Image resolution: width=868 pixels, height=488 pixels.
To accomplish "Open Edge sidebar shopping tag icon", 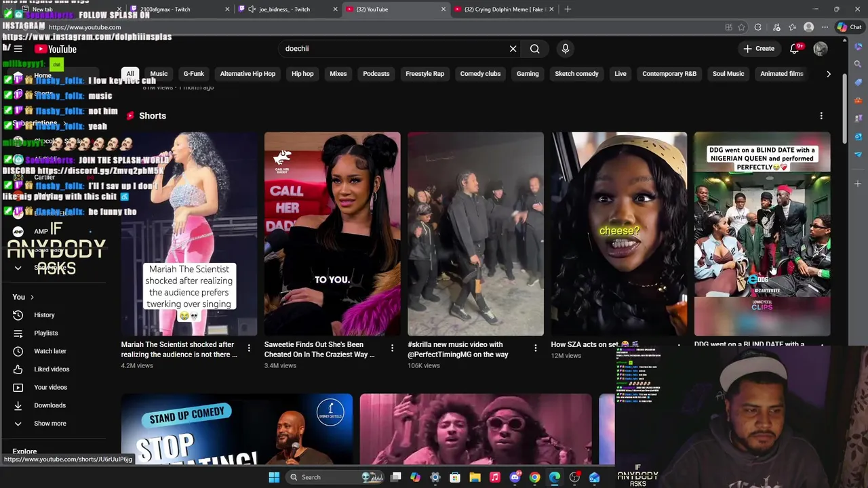I will pyautogui.click(x=858, y=83).
